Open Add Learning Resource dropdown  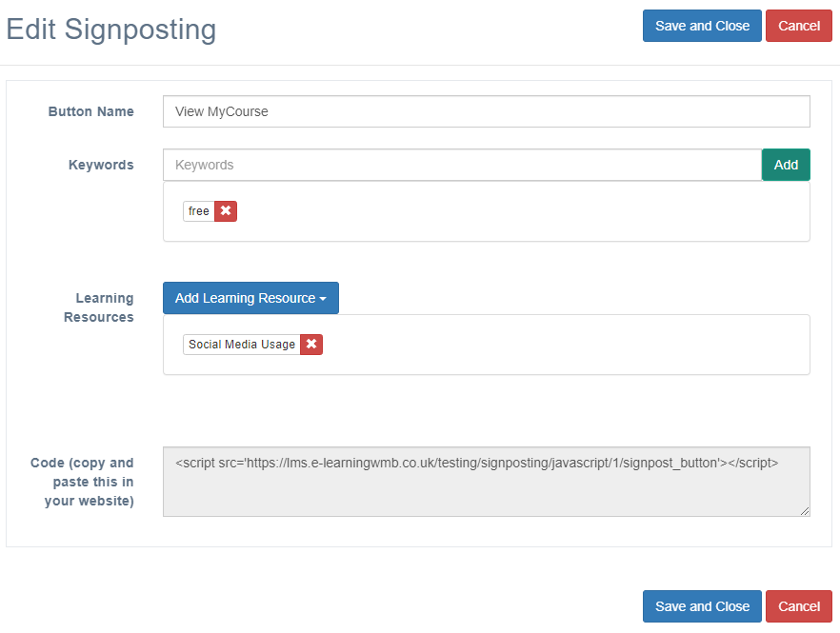pos(250,298)
